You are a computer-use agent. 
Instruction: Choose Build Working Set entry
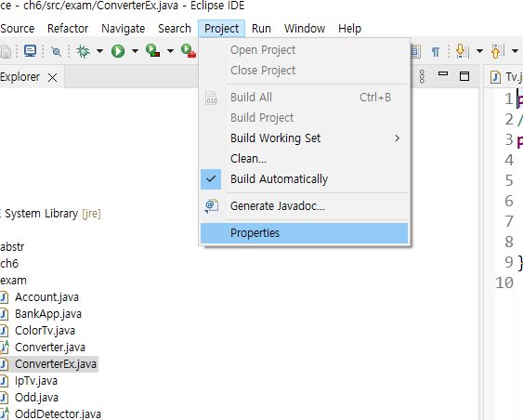[x=304, y=138]
